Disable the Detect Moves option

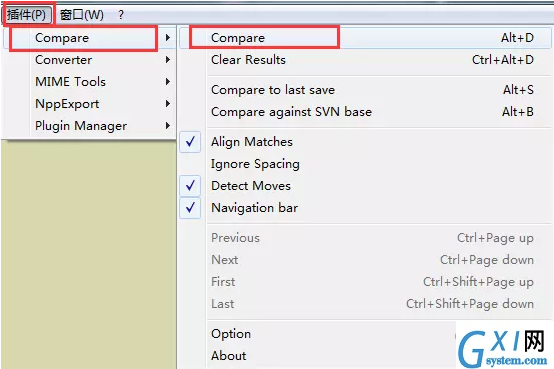190,186
